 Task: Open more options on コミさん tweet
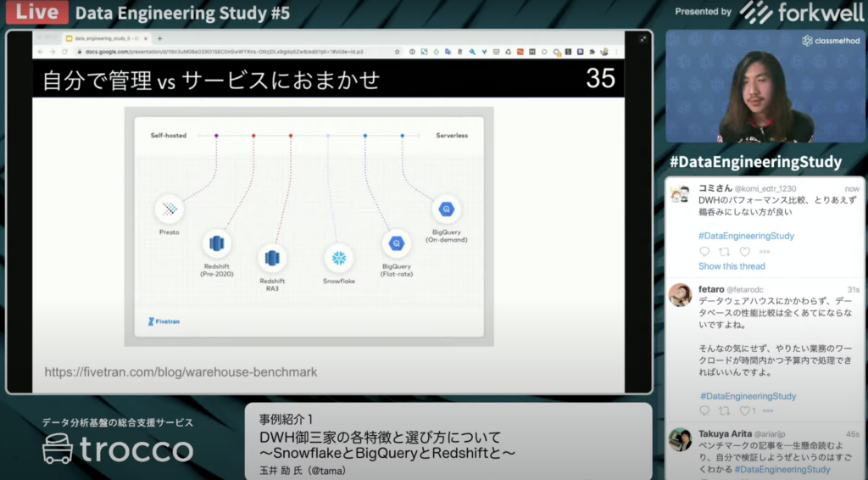point(765,252)
